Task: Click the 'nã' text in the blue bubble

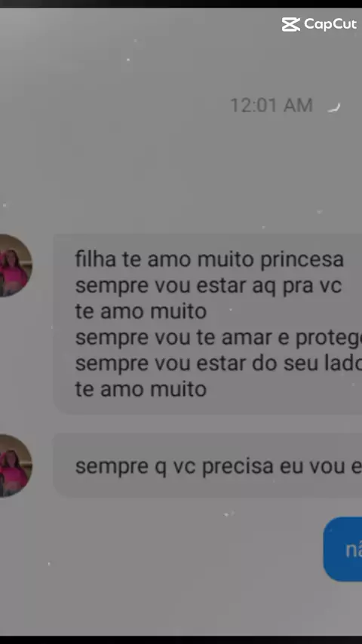Action: point(354,550)
